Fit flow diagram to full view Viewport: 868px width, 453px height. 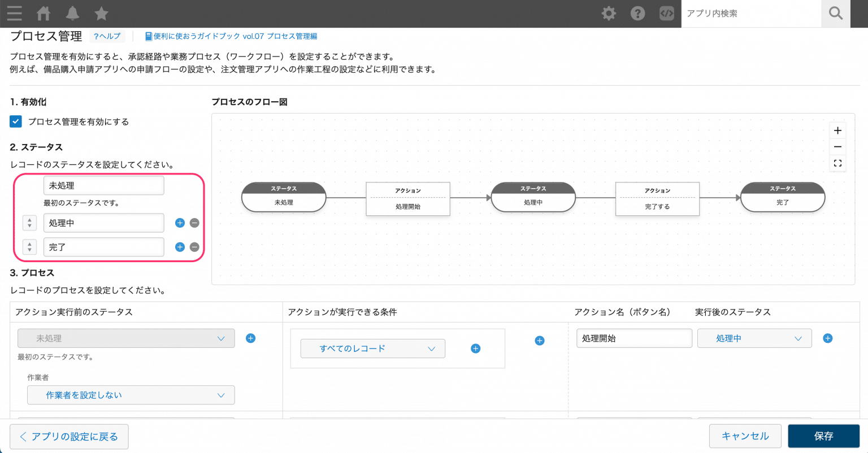837,163
